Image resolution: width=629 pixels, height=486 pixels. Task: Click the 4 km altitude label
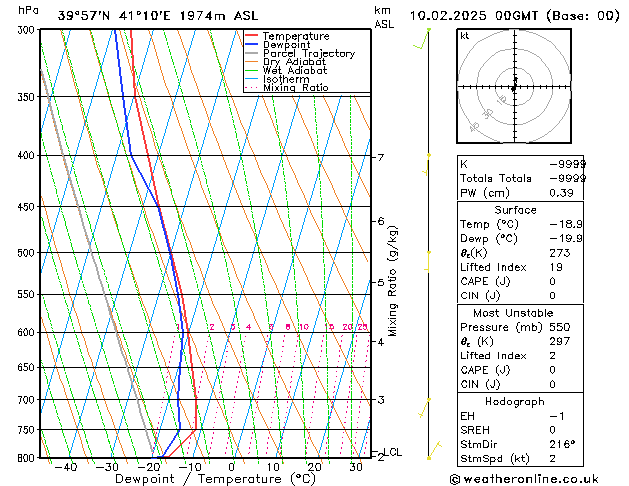381,342
